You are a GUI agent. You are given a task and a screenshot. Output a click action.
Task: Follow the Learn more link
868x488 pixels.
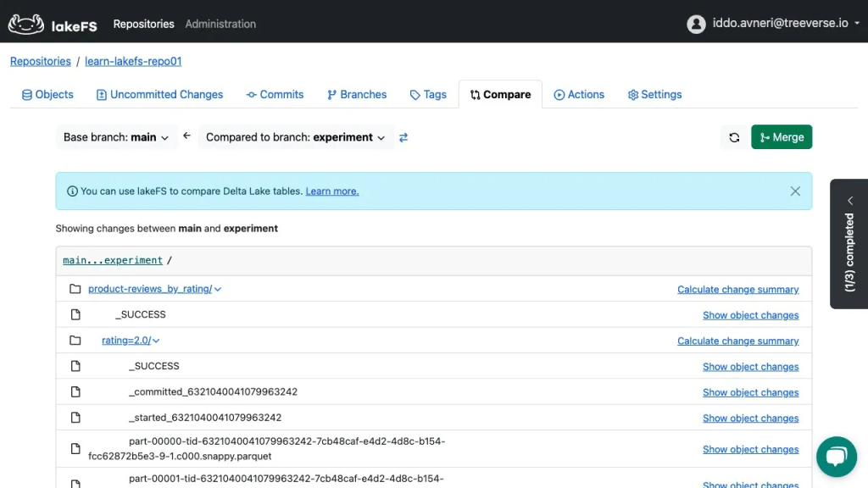coord(332,191)
